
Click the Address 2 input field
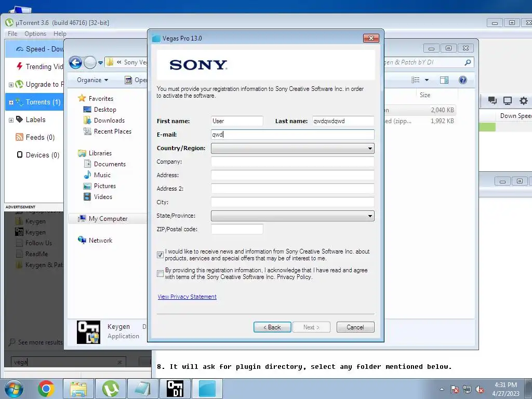coord(292,189)
